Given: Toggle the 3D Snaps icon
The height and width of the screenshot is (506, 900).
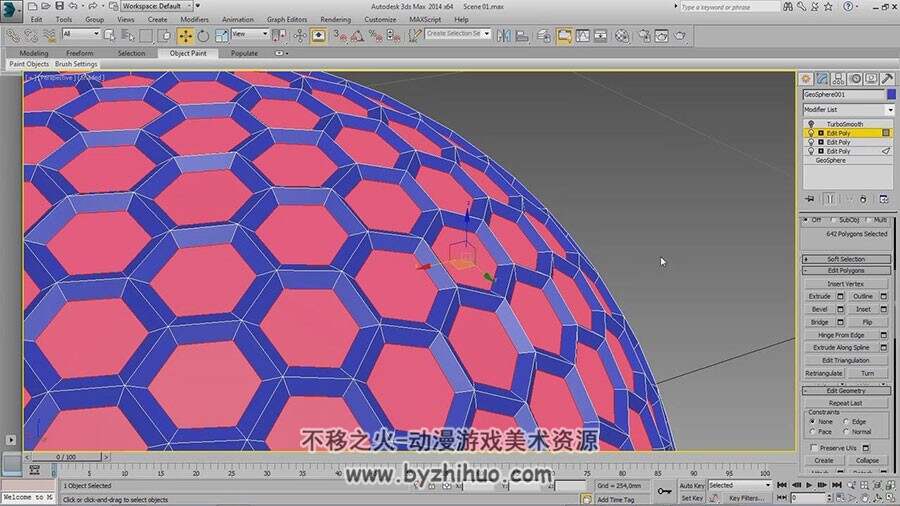Looking at the screenshot, I should point(340,36).
